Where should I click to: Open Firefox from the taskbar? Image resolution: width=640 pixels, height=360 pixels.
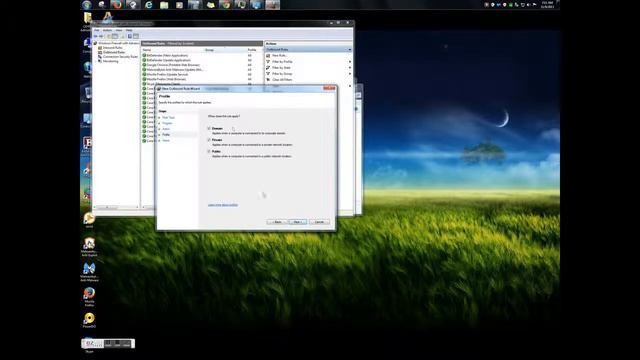[117, 5]
